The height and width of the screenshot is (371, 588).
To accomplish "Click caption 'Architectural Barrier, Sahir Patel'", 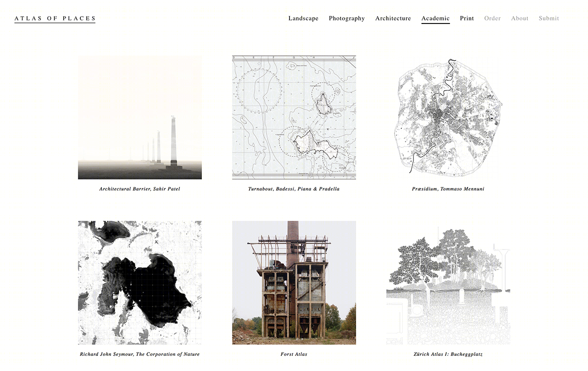I will click(140, 189).
